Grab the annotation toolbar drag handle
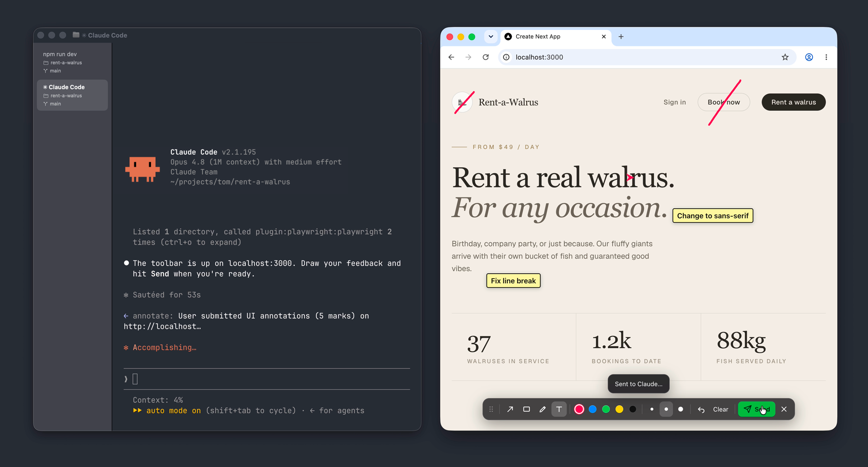Viewport: 868px width, 467px height. [491, 409]
